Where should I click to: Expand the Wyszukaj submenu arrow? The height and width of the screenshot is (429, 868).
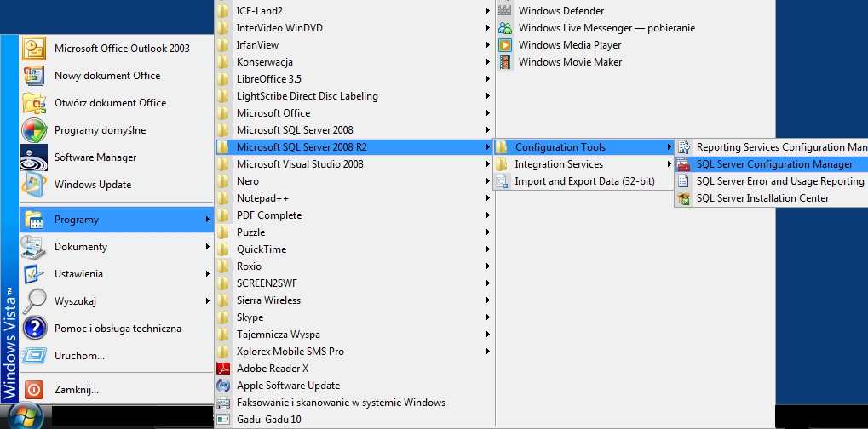(208, 301)
